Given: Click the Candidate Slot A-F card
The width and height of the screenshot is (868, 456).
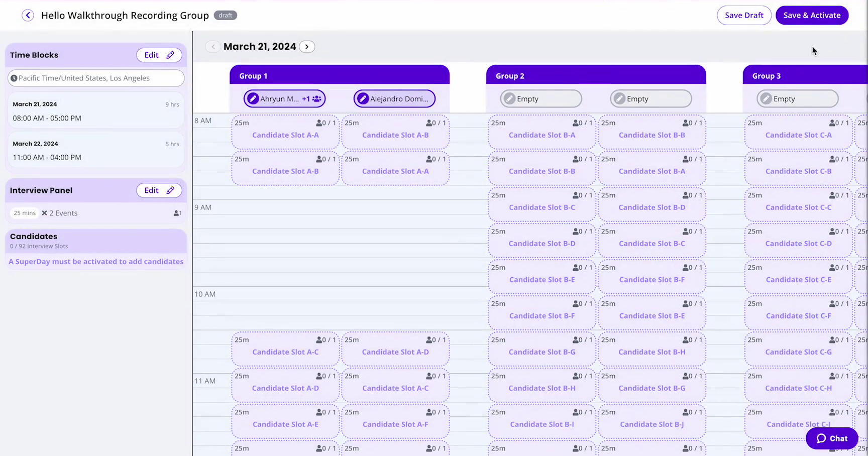Looking at the screenshot, I should click(x=395, y=421).
